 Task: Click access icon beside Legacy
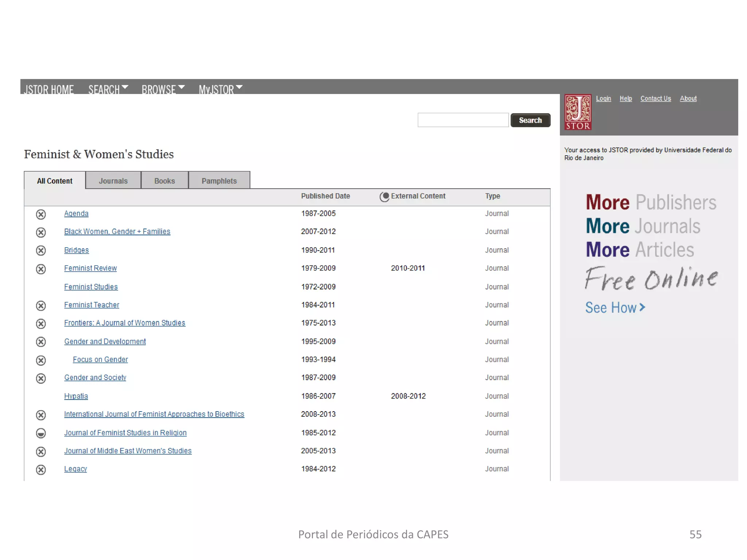41,470
